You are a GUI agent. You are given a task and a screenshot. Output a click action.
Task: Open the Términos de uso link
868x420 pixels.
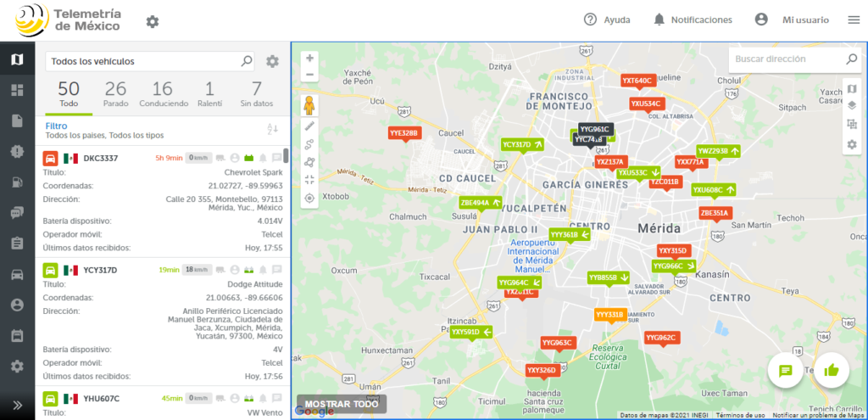[x=740, y=415]
